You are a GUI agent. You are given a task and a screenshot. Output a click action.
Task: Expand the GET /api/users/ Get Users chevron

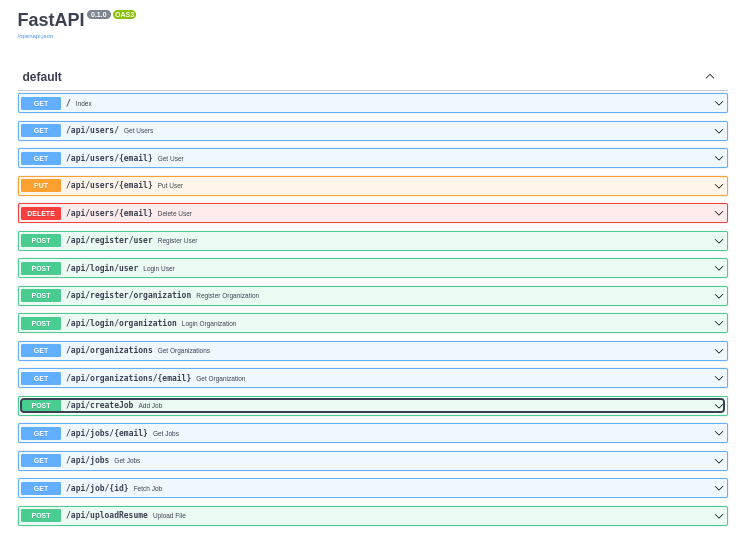pyautogui.click(x=719, y=131)
